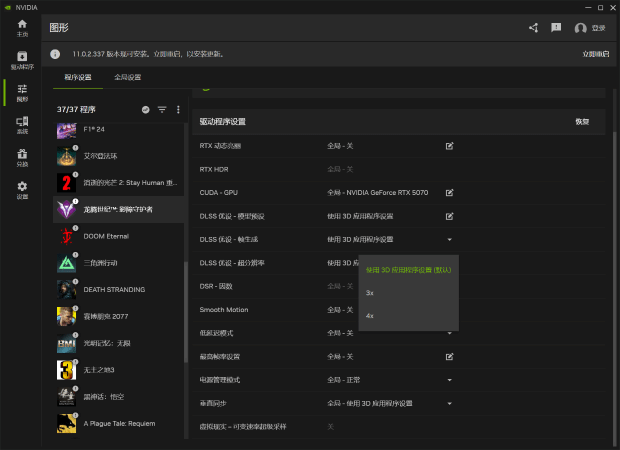Edit the 最高帧率设置 setting
Viewport: 620px width, 450px height.
[450, 357]
